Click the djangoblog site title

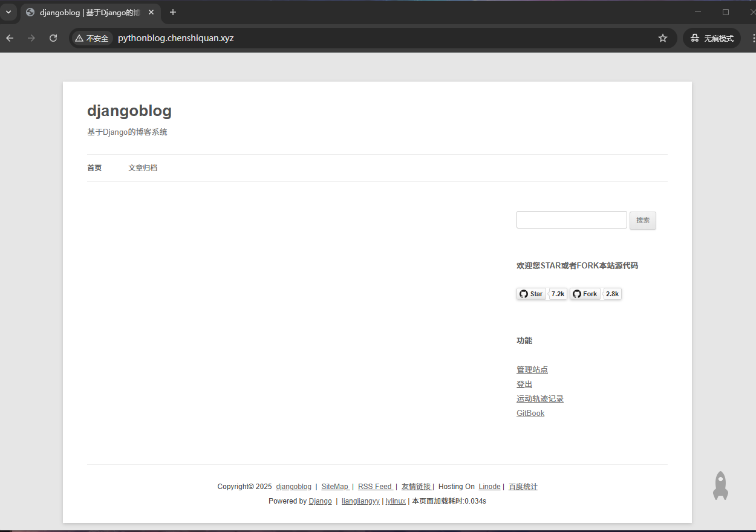tap(129, 111)
